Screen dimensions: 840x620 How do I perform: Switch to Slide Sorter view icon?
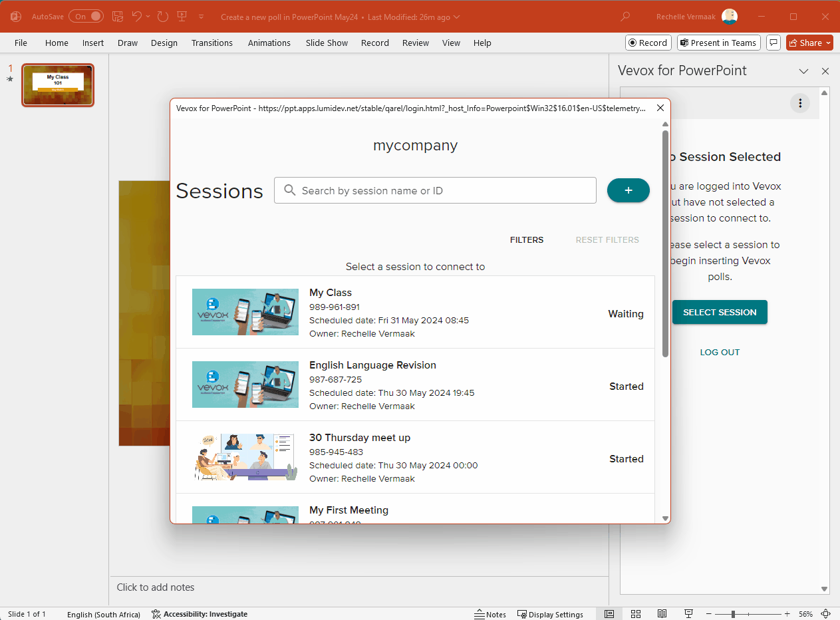click(x=636, y=613)
